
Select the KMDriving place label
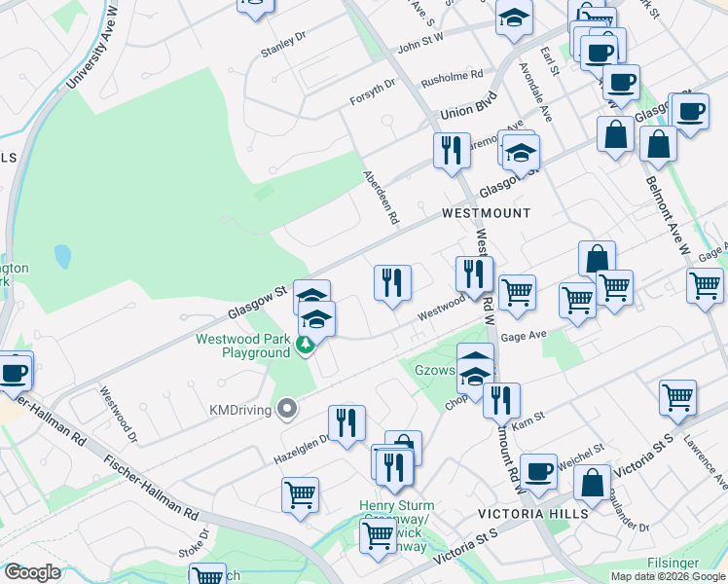[240, 411]
